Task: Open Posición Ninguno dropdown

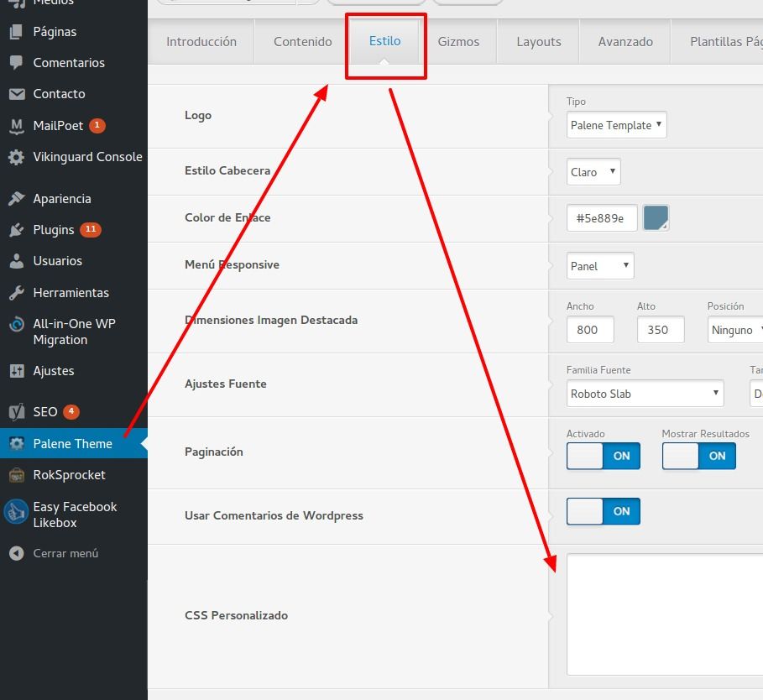Action: pos(734,330)
